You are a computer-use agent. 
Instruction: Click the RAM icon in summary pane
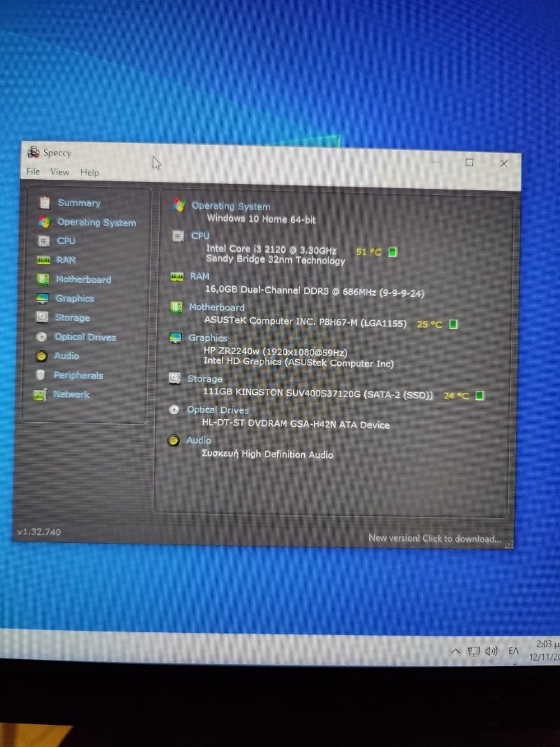click(177, 276)
